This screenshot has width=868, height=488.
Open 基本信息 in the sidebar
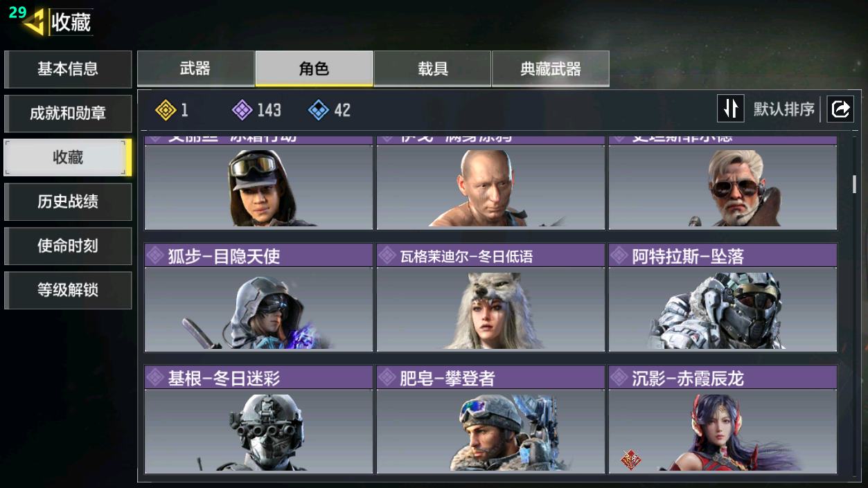pyautogui.click(x=68, y=69)
